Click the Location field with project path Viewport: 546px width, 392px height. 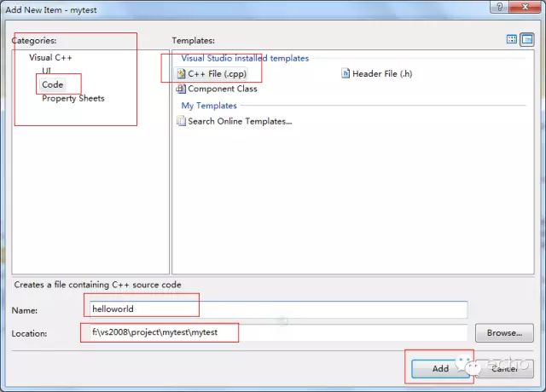278,333
